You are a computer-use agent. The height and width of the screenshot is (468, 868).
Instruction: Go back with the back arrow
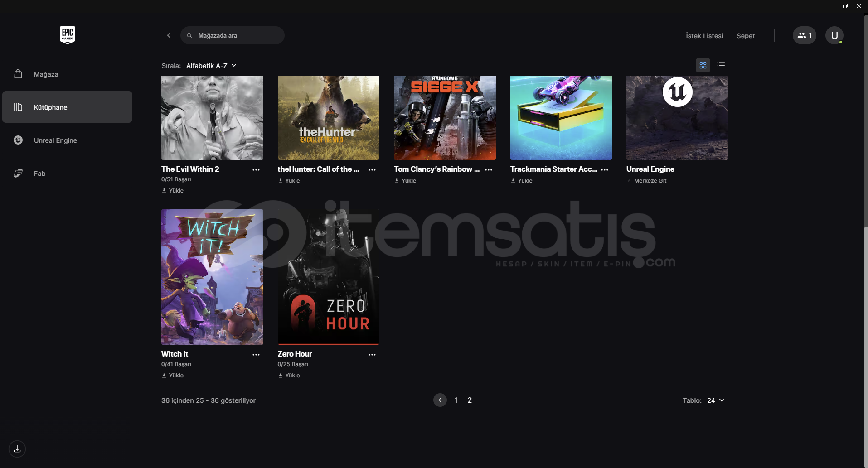pos(169,35)
